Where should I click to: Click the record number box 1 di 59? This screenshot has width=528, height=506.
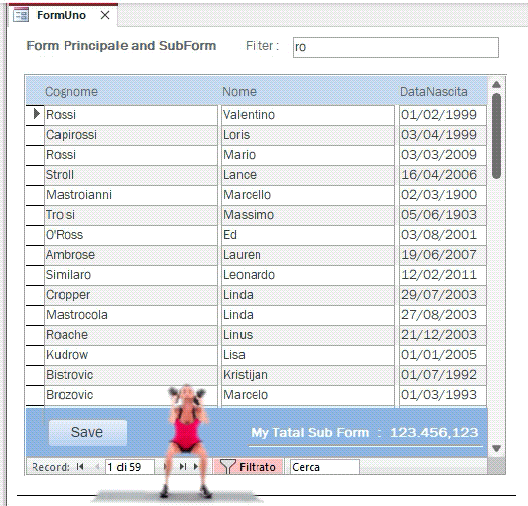point(130,467)
